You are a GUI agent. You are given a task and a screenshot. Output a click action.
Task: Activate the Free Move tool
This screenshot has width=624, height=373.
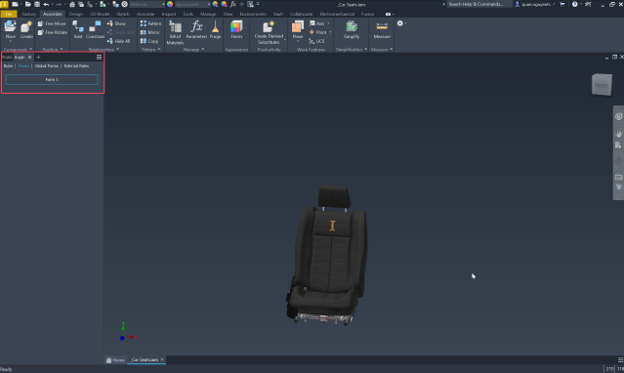pyautogui.click(x=52, y=23)
